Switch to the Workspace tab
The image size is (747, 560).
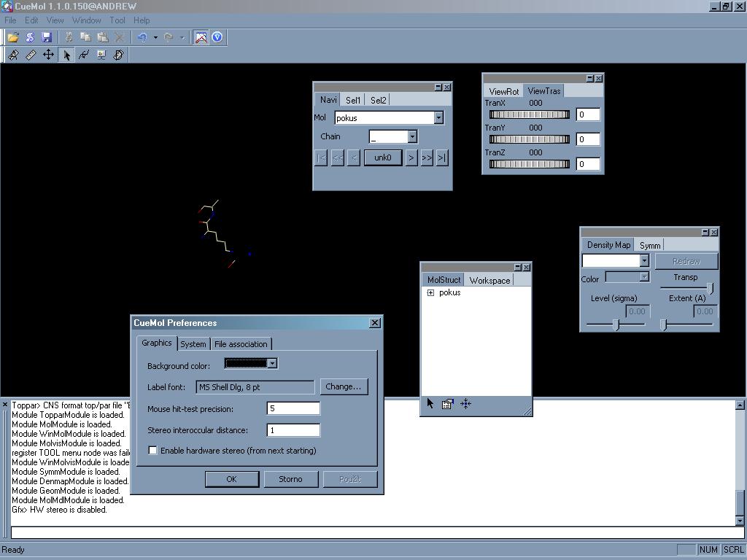coord(489,280)
